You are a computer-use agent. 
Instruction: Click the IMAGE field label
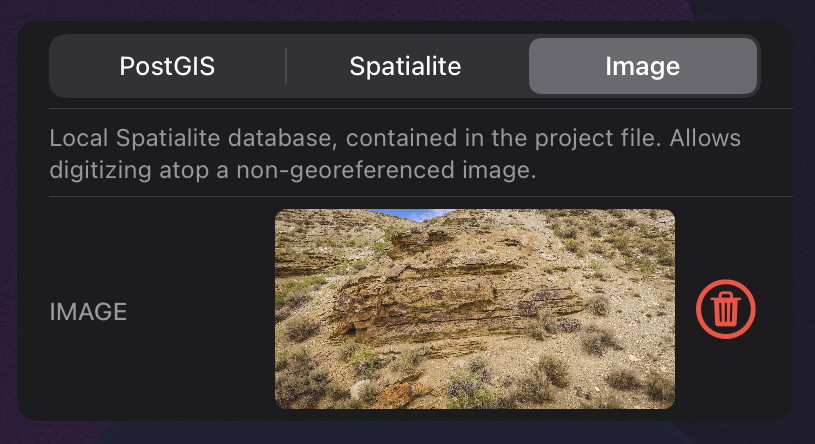88,311
